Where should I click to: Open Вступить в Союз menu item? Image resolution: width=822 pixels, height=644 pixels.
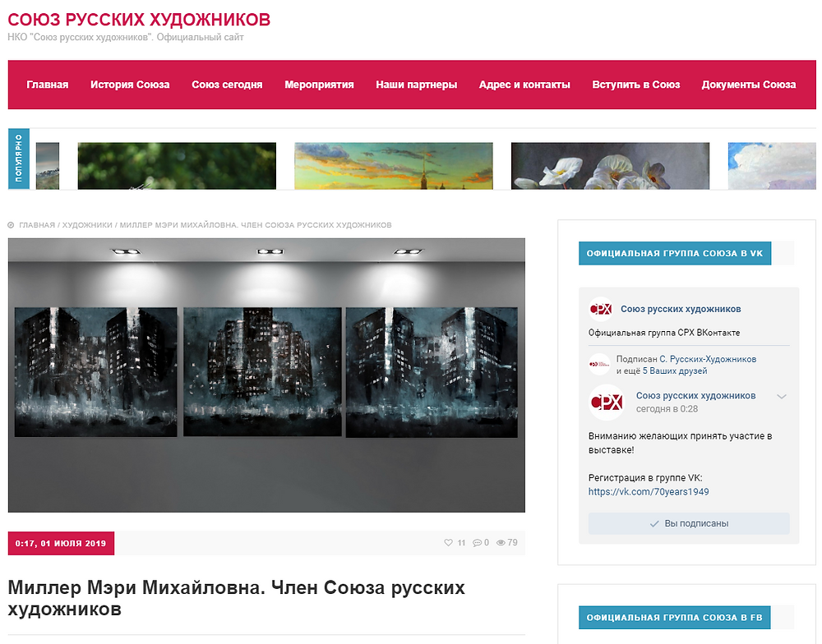coord(636,85)
